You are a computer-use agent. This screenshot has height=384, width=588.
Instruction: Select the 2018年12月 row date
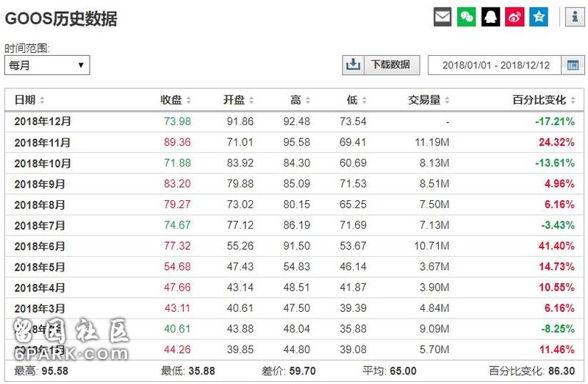tap(43, 121)
